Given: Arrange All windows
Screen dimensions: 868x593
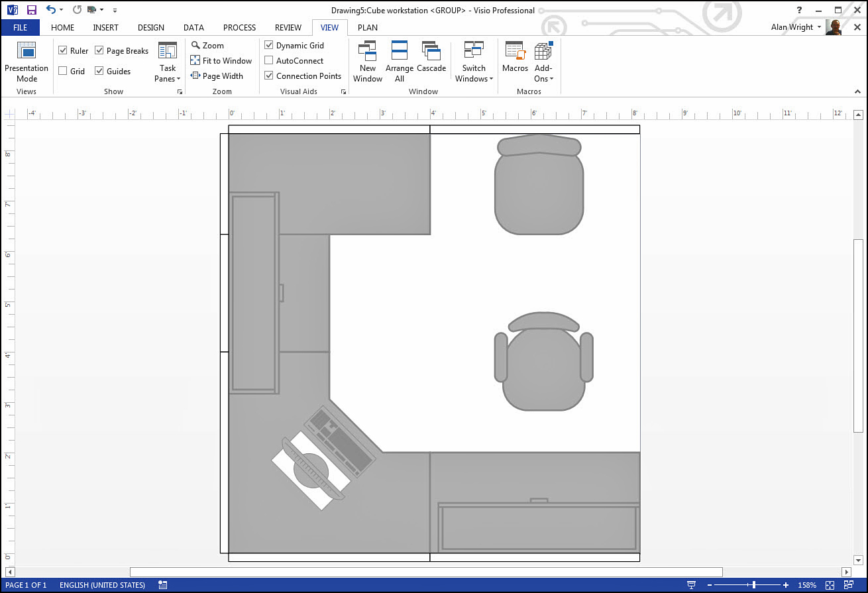Looking at the screenshot, I should coord(400,62).
